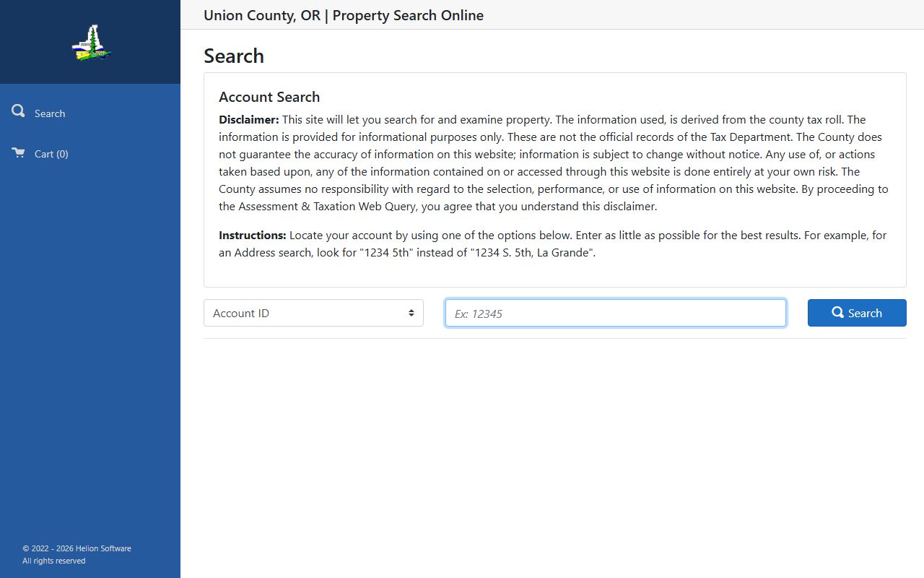The width and height of the screenshot is (924, 578).
Task: Click the bold Disclaimer label
Action: point(249,119)
